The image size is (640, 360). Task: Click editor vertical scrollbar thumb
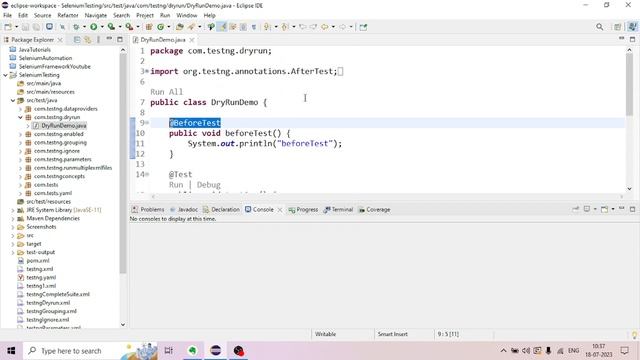(629, 84)
